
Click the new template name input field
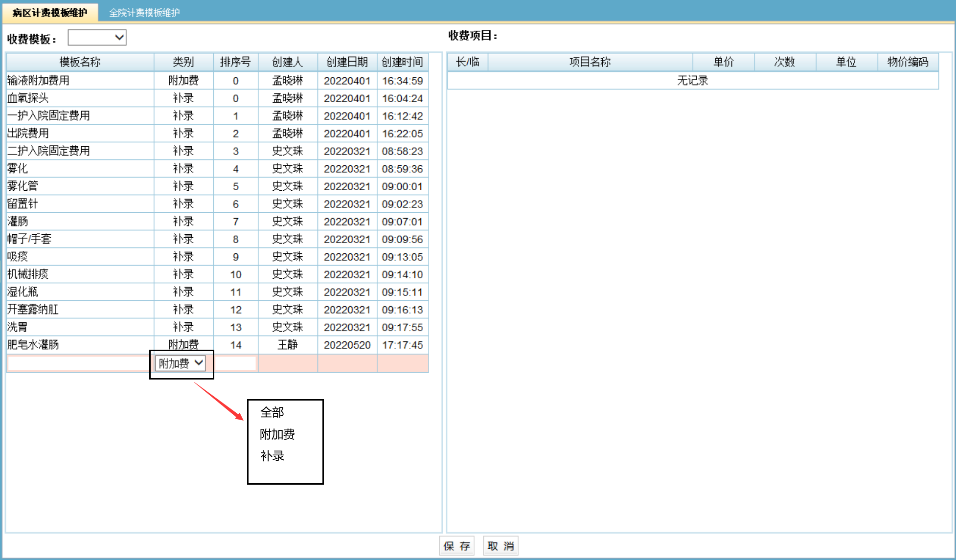78,363
